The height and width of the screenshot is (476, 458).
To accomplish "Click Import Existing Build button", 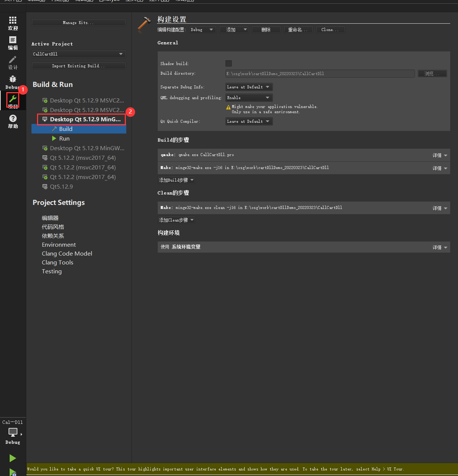I will pyautogui.click(x=78, y=65).
